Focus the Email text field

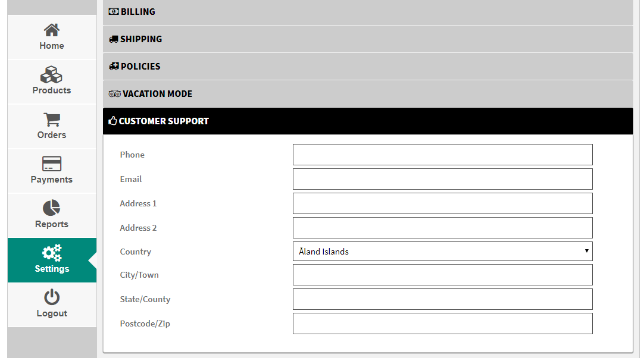click(x=442, y=179)
